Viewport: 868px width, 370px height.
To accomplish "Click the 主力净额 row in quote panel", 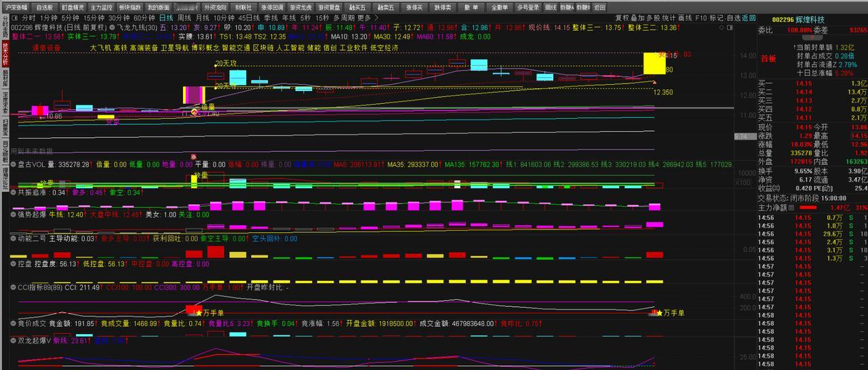I will [x=812, y=207].
